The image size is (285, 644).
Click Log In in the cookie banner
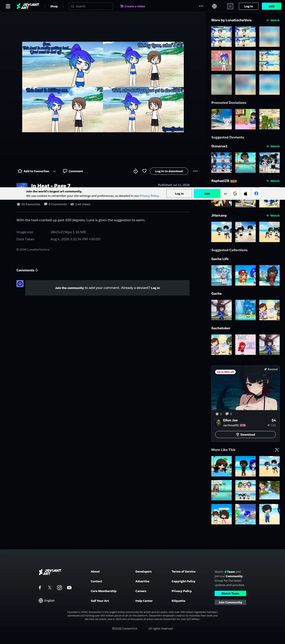[179, 194]
